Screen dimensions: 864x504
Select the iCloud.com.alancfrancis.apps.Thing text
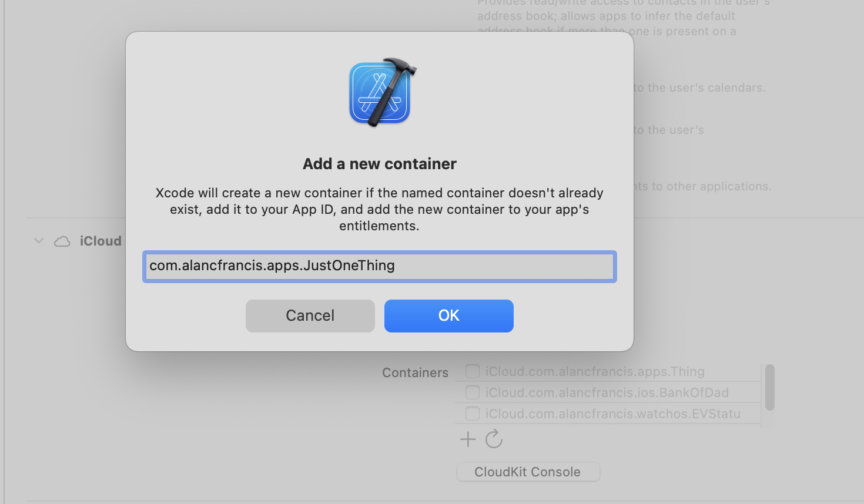[x=595, y=371]
